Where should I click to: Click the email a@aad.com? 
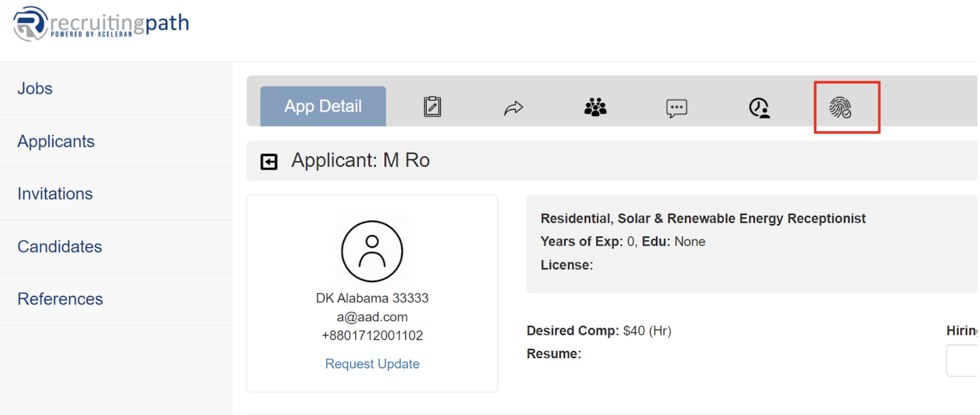[x=372, y=317]
